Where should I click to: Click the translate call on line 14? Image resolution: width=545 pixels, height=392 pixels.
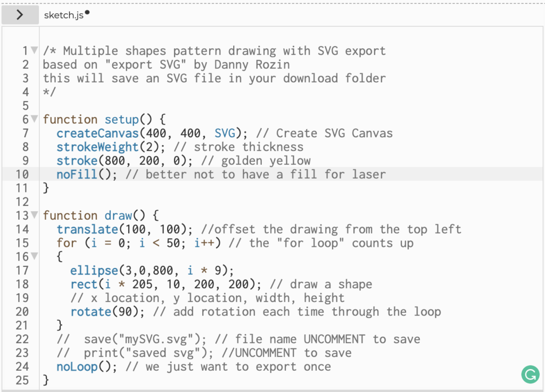pyautogui.click(x=87, y=229)
